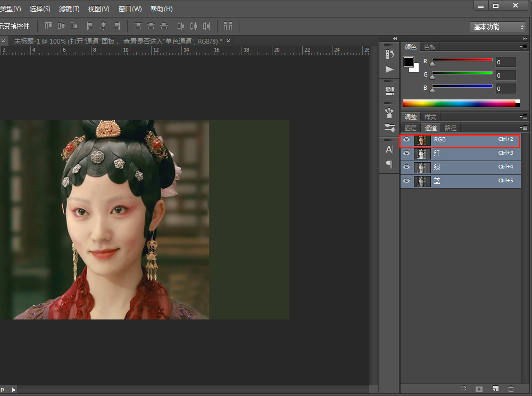Switch to 样式 tab
This screenshot has height=396, width=532.
coord(430,117)
